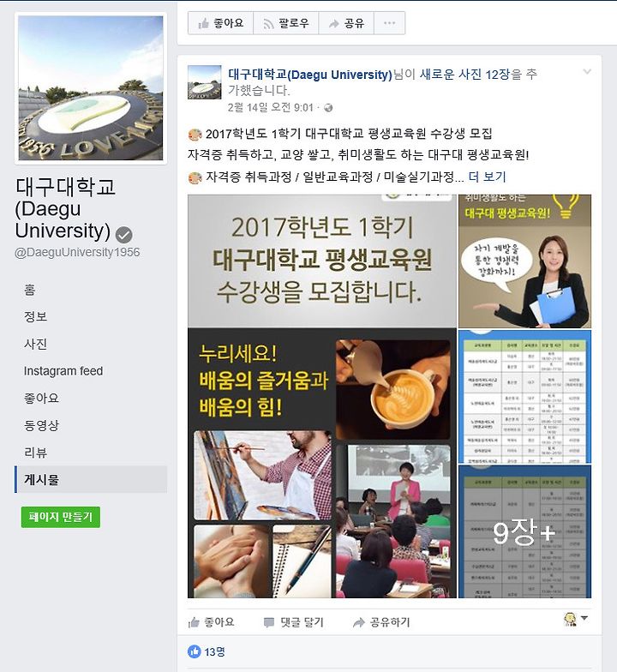Click the 공유하기 share icon under post
Screen dimensions: 617x672
click(x=380, y=622)
